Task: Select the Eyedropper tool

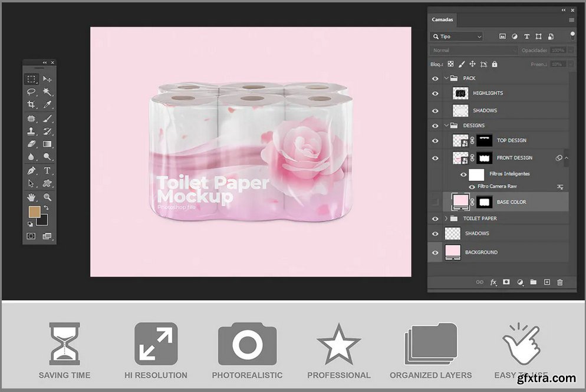Action: (47, 105)
